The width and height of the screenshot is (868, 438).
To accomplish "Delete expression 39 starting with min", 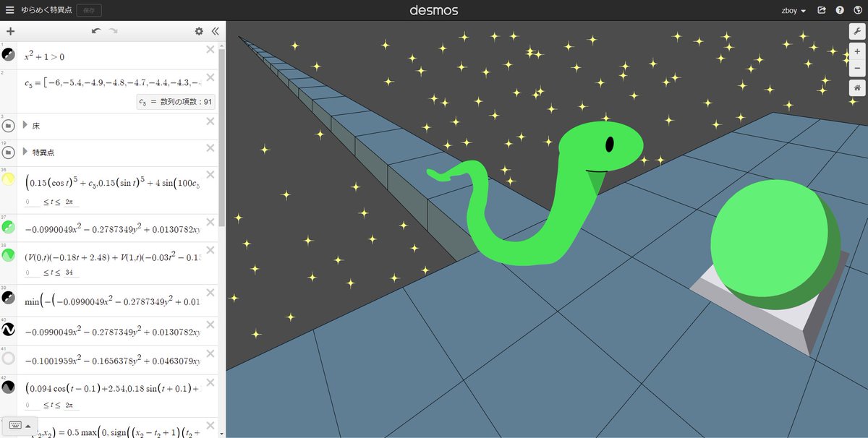I will [x=210, y=292].
